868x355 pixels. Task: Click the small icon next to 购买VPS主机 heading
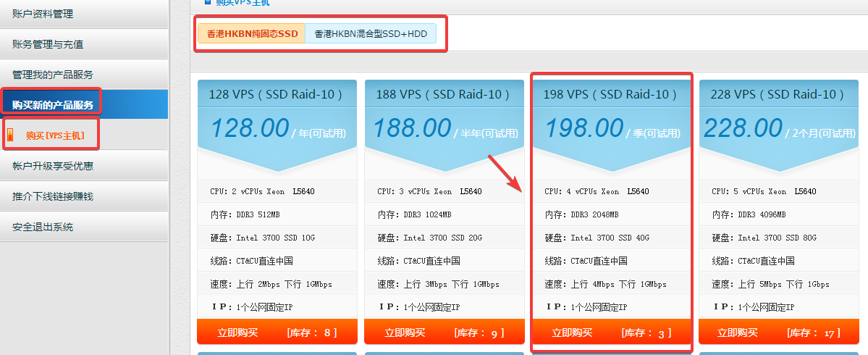click(208, 2)
